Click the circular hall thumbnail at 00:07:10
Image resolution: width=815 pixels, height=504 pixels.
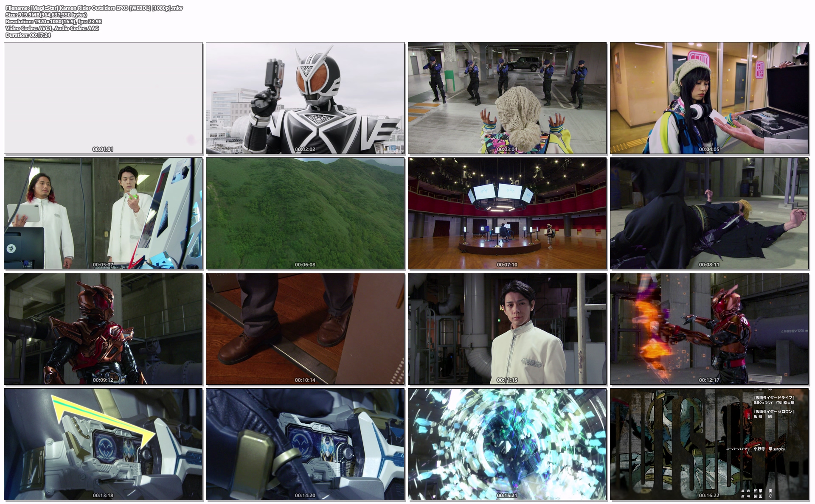tap(507, 213)
